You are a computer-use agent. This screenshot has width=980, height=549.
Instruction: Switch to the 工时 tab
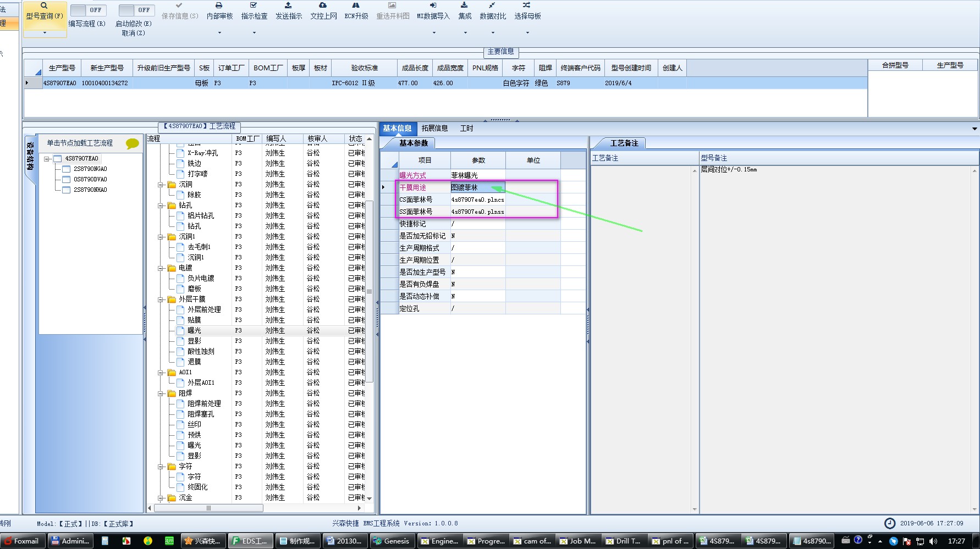466,128
